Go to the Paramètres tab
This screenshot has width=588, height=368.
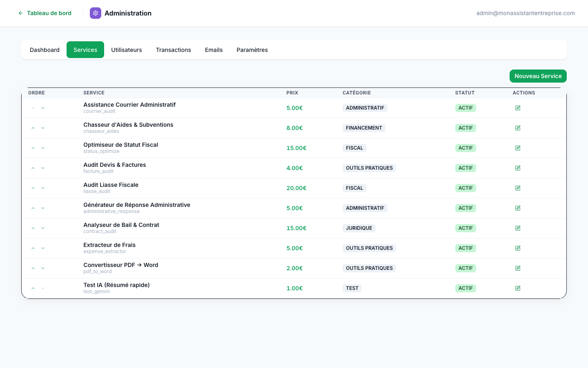(252, 50)
